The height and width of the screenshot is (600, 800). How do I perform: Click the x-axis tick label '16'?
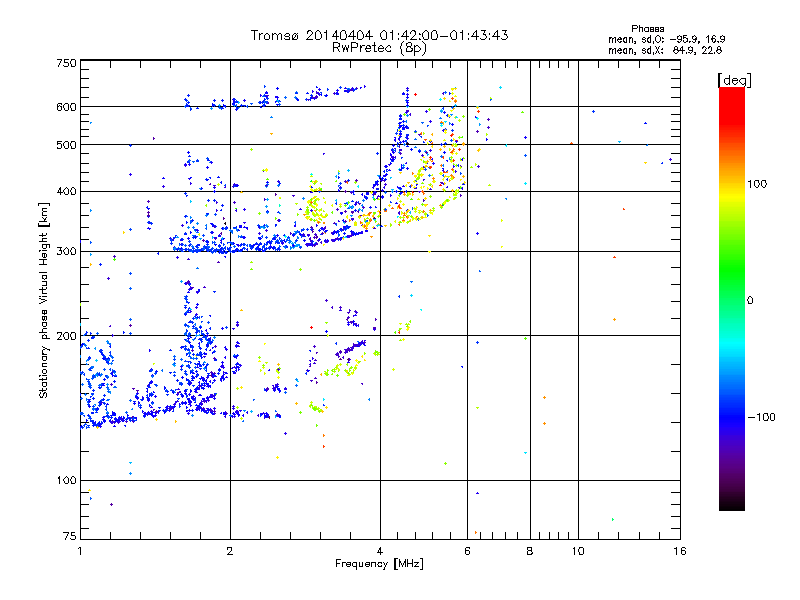680,551
